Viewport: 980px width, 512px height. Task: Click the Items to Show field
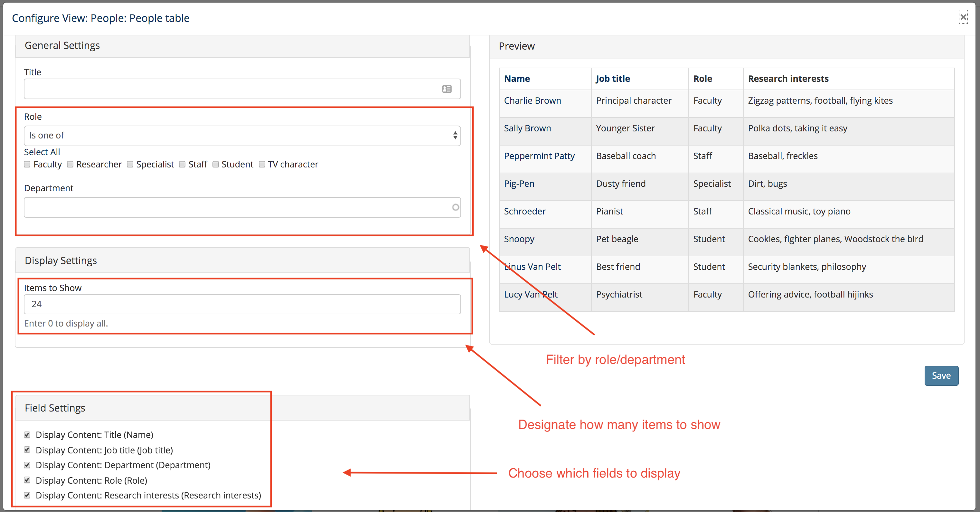(x=242, y=304)
